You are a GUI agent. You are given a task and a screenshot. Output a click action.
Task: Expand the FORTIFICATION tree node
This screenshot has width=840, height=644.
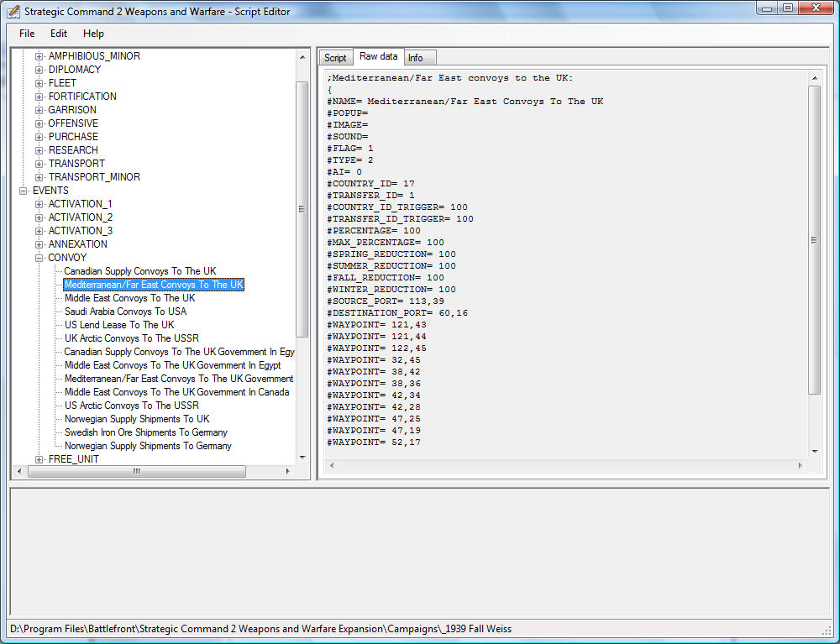[39, 97]
